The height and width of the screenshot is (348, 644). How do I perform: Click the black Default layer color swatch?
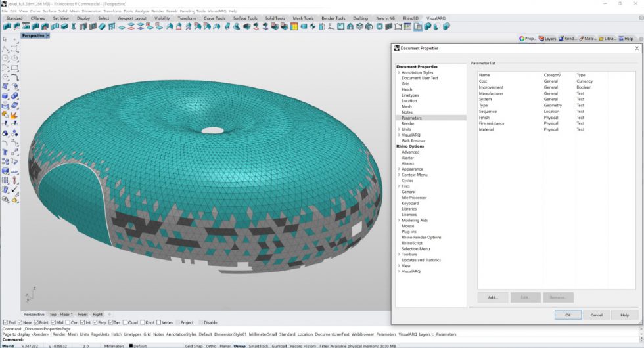pyautogui.click(x=129, y=345)
